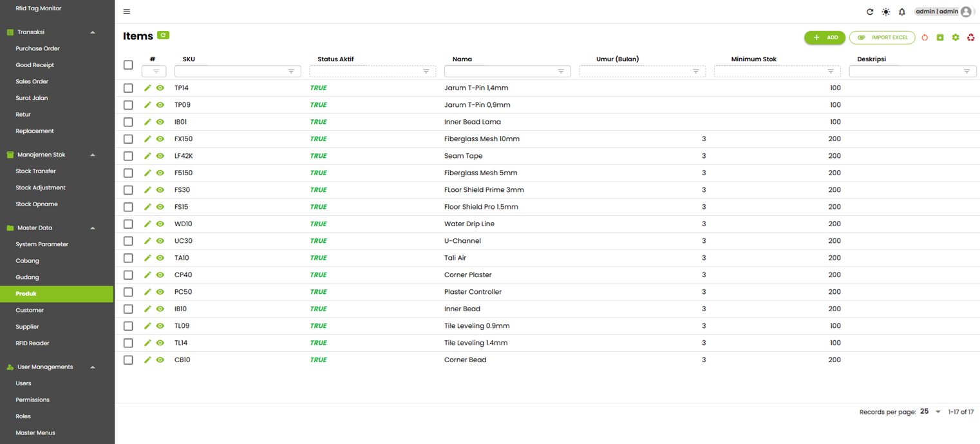980x444 pixels.
Task: Open Good Receipt in sidebar
Action: (x=35, y=65)
